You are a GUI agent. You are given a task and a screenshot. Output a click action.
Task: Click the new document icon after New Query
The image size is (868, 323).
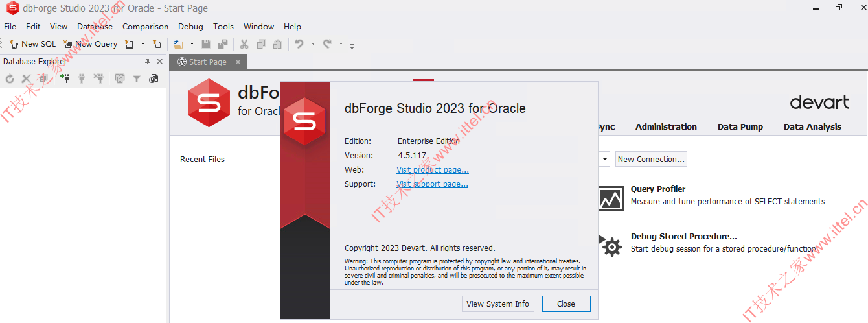click(x=130, y=44)
